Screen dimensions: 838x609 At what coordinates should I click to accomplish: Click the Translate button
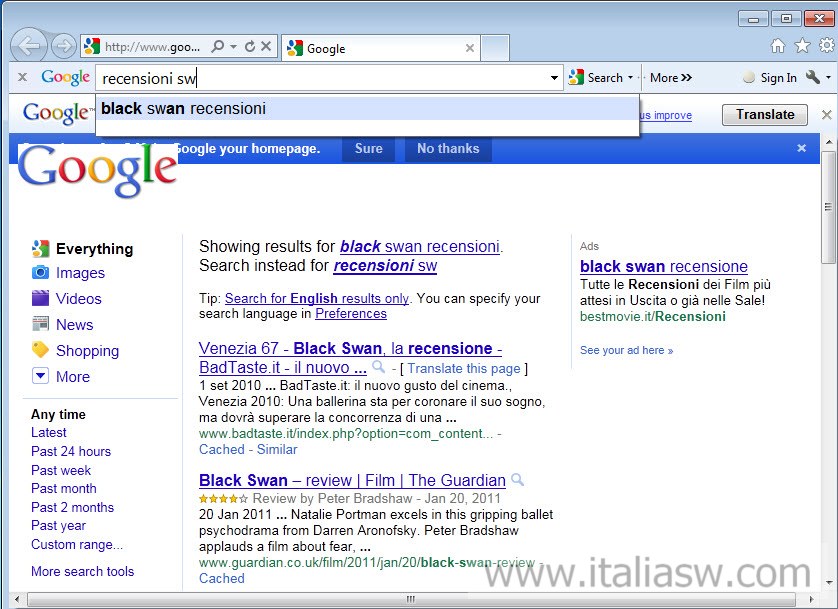pos(764,114)
